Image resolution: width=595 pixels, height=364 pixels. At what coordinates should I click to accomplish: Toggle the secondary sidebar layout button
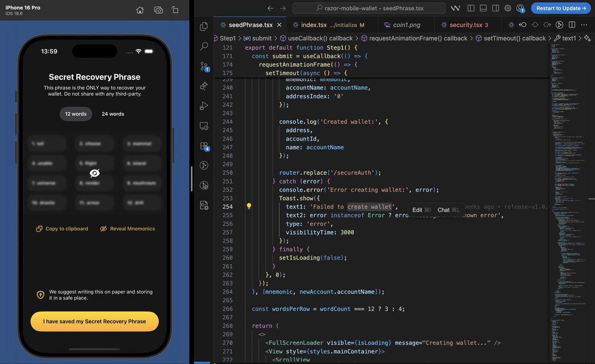tap(495, 8)
